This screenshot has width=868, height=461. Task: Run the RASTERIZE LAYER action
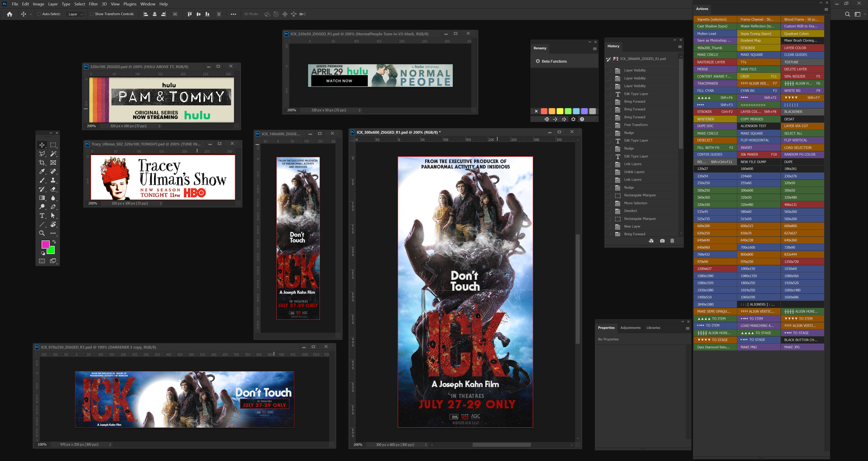click(715, 62)
